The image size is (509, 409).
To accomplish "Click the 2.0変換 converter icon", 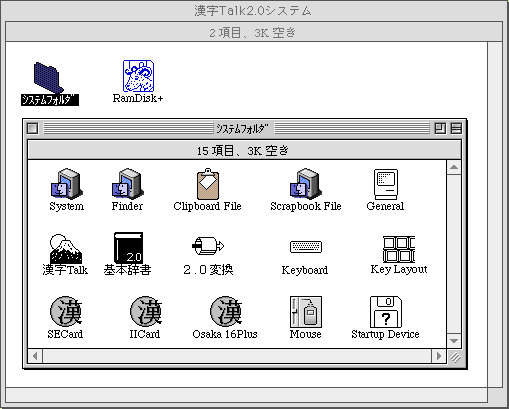I will tap(208, 246).
